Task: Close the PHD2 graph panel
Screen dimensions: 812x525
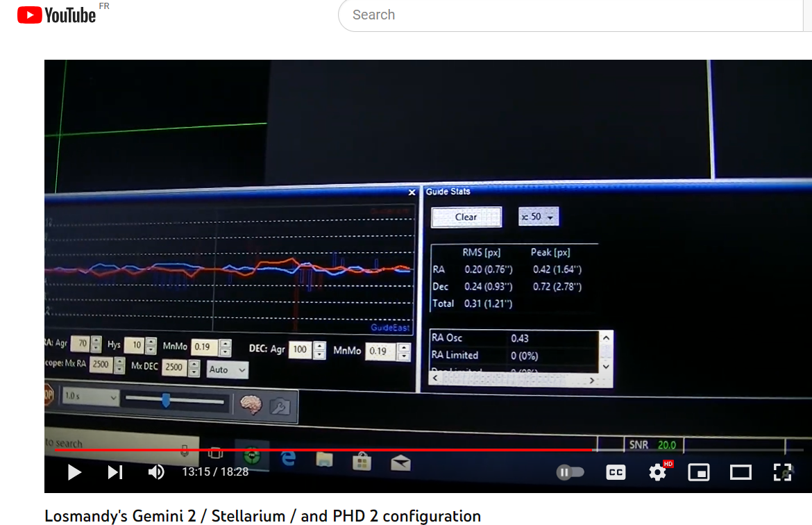Action: tap(412, 192)
